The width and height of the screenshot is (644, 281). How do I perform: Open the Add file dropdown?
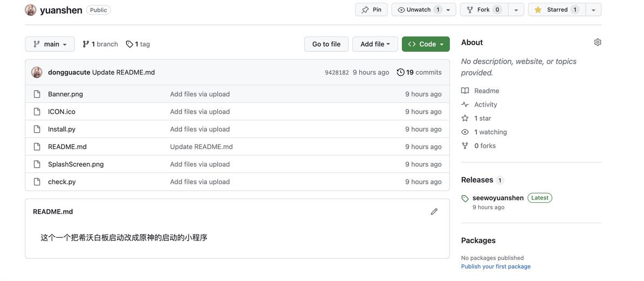pos(375,44)
